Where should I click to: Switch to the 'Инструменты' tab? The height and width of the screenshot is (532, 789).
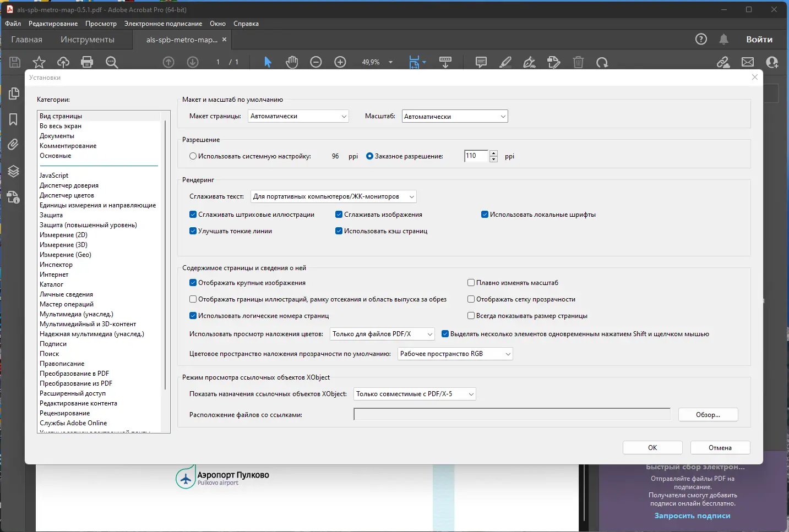tap(88, 40)
